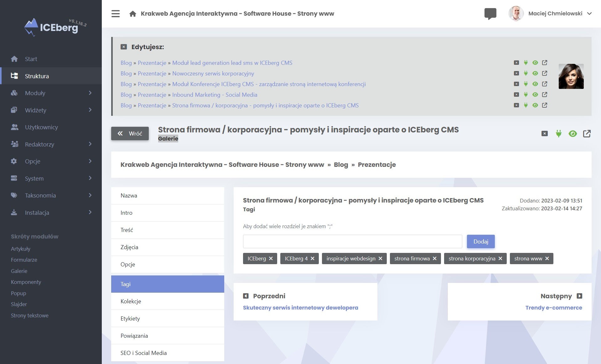Expand Widżety sidebar submenu

coord(51,110)
